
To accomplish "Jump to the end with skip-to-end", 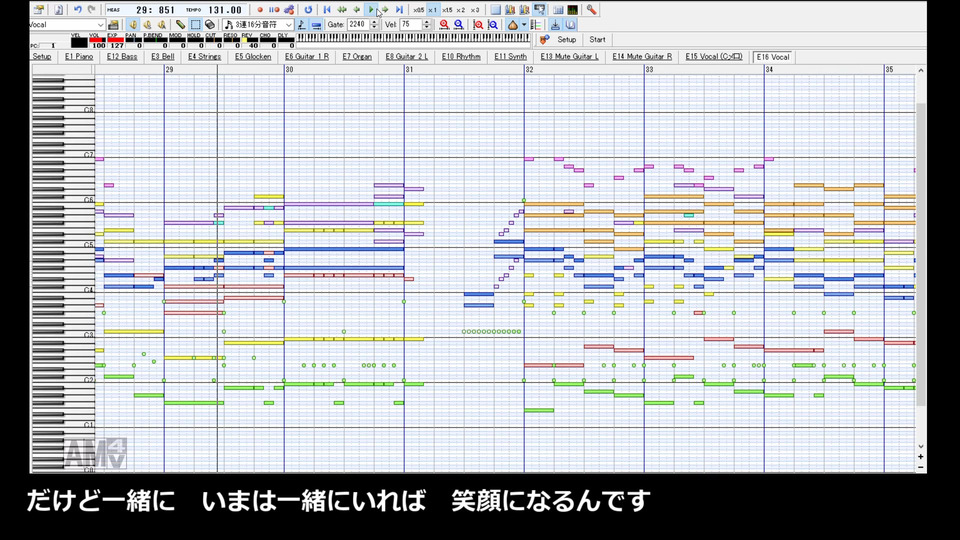I will (399, 10).
